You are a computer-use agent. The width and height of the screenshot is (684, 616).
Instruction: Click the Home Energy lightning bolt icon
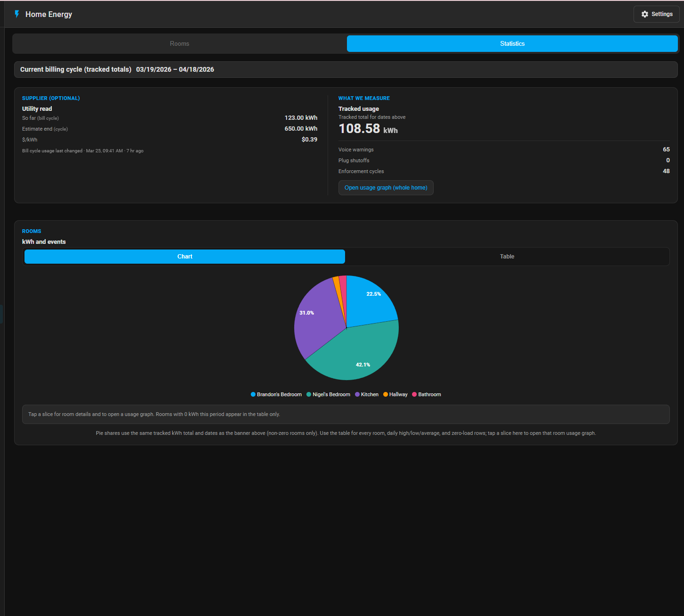(x=17, y=14)
